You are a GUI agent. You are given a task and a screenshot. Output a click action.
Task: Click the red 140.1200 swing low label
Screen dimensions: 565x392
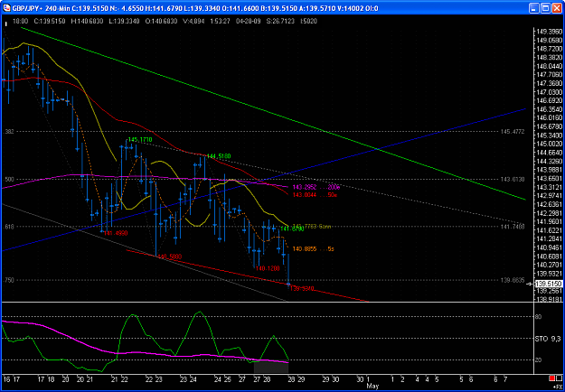pos(268,268)
